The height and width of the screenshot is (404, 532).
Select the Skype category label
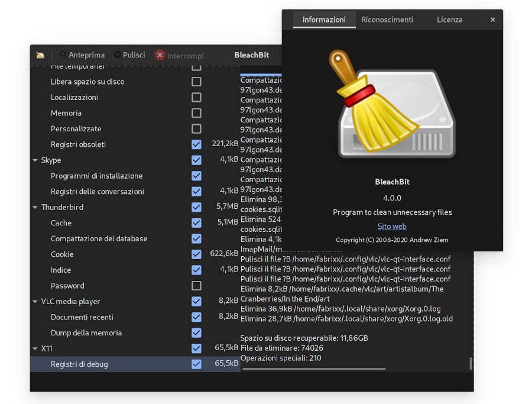[51, 160]
